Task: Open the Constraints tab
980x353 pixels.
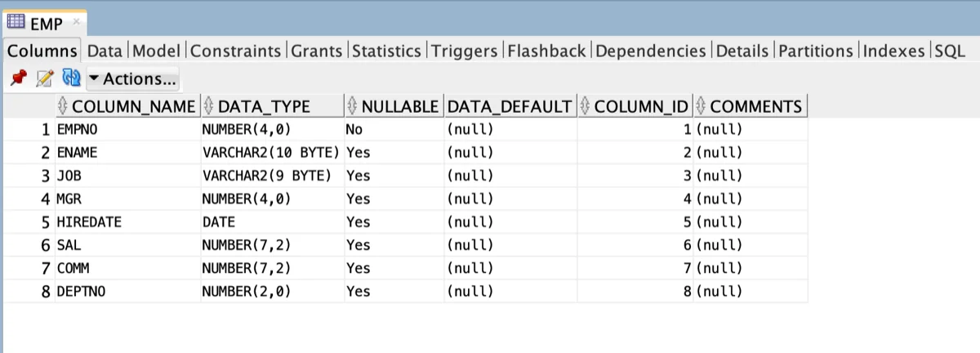Action: click(x=236, y=51)
